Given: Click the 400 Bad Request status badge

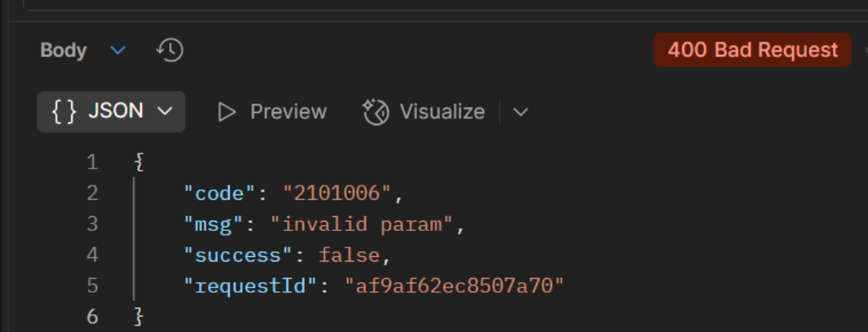Looking at the screenshot, I should [752, 50].
